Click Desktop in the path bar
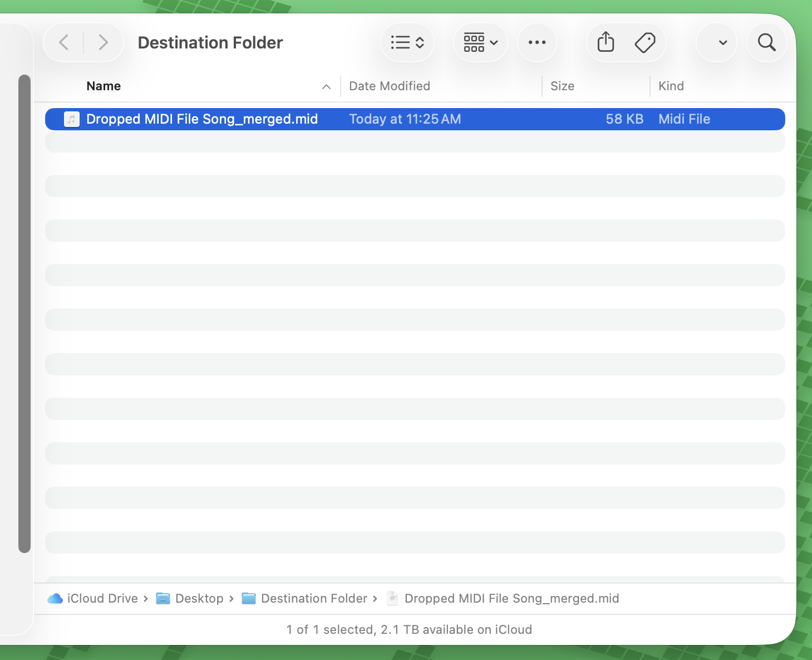Image resolution: width=812 pixels, height=660 pixels. tap(199, 598)
